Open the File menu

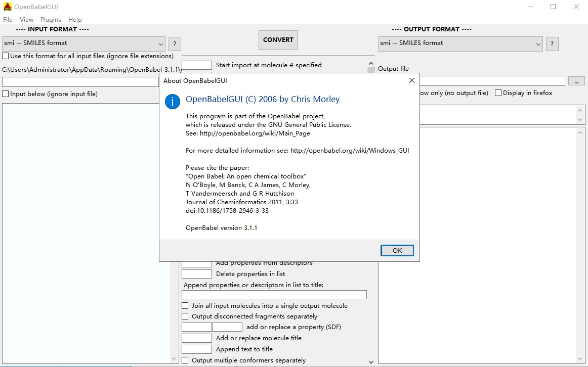[8, 20]
